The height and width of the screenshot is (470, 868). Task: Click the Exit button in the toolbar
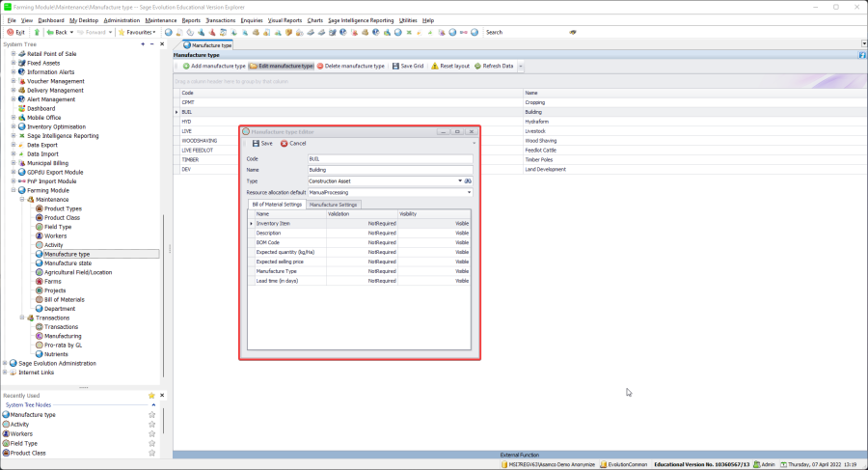16,32
